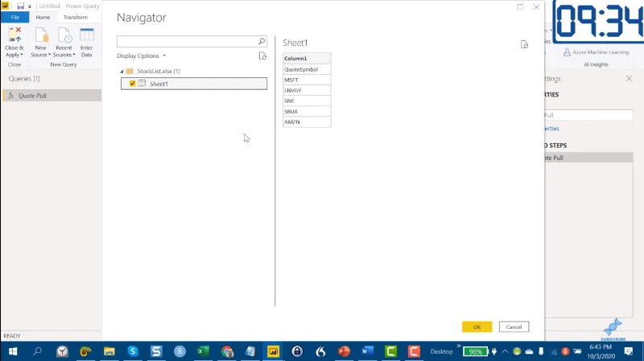This screenshot has width=644, height=361.
Task: Open taskbar search
Action: (x=37, y=351)
